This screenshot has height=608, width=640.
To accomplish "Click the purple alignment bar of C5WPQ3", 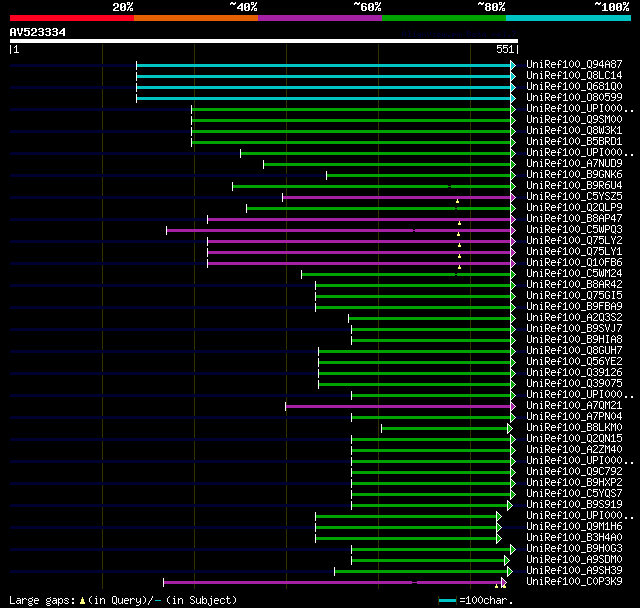I will (x=338, y=231).
